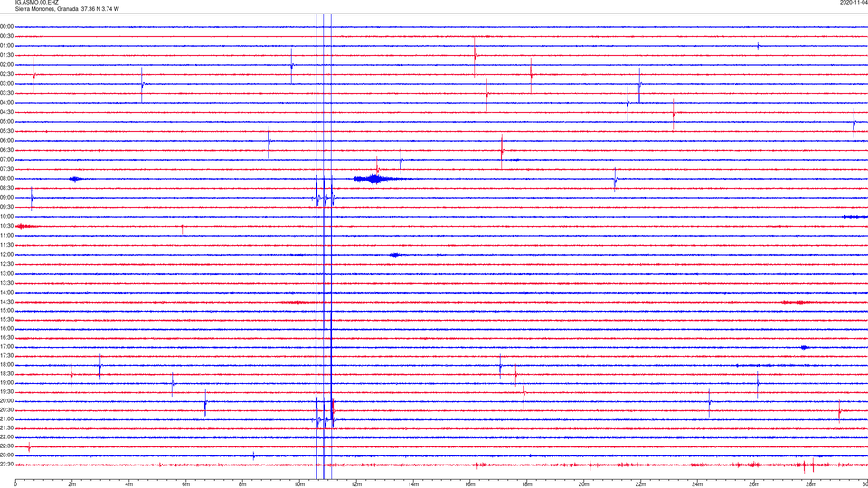Click the 6m tick on the minute axis
Screen dimensions: 868x488
[185, 484]
